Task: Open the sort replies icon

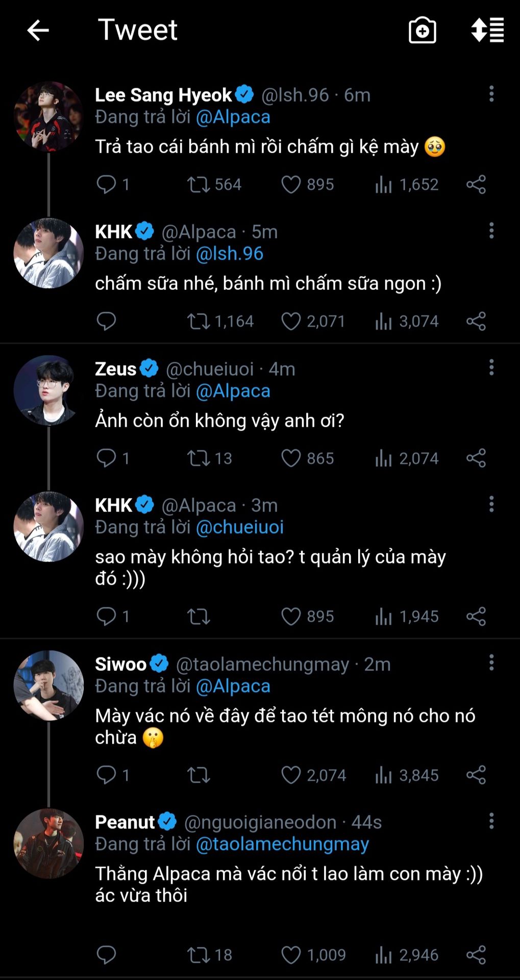Action: (487, 31)
